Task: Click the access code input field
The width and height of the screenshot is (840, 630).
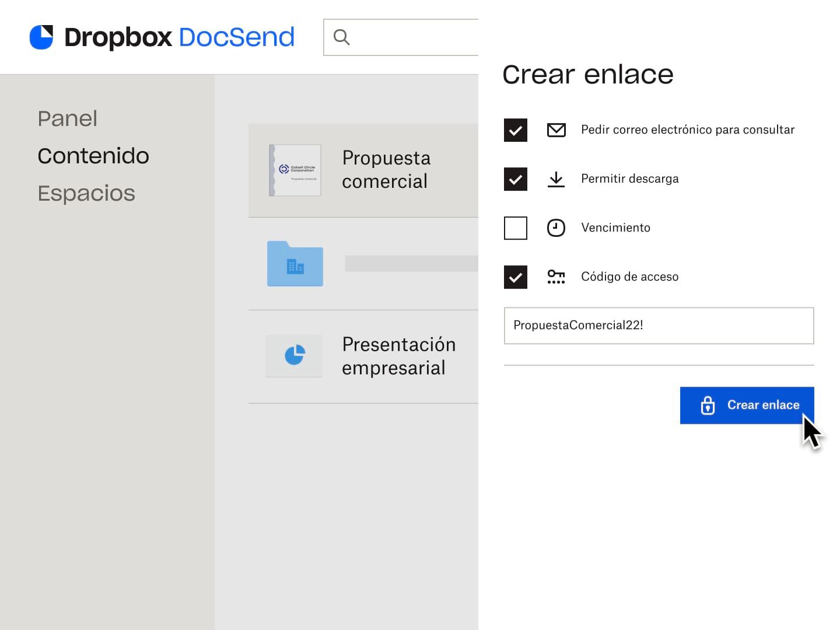Action: pos(659,325)
